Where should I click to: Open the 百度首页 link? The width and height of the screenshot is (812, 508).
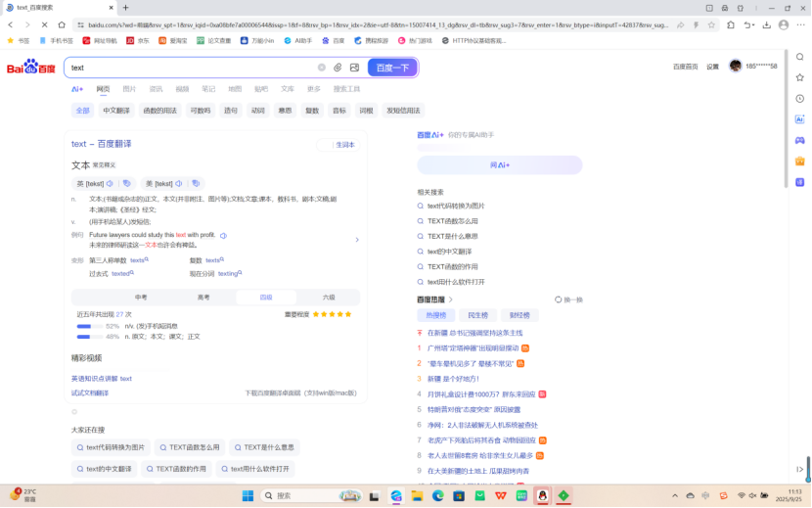pyautogui.click(x=685, y=67)
